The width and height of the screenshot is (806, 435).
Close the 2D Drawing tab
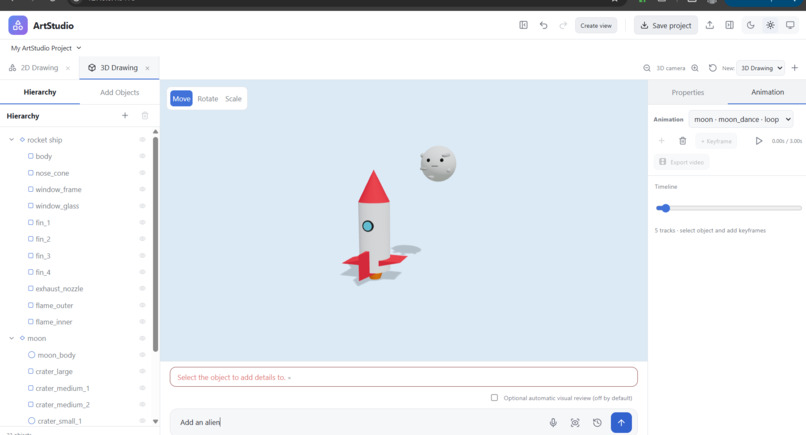pos(68,68)
